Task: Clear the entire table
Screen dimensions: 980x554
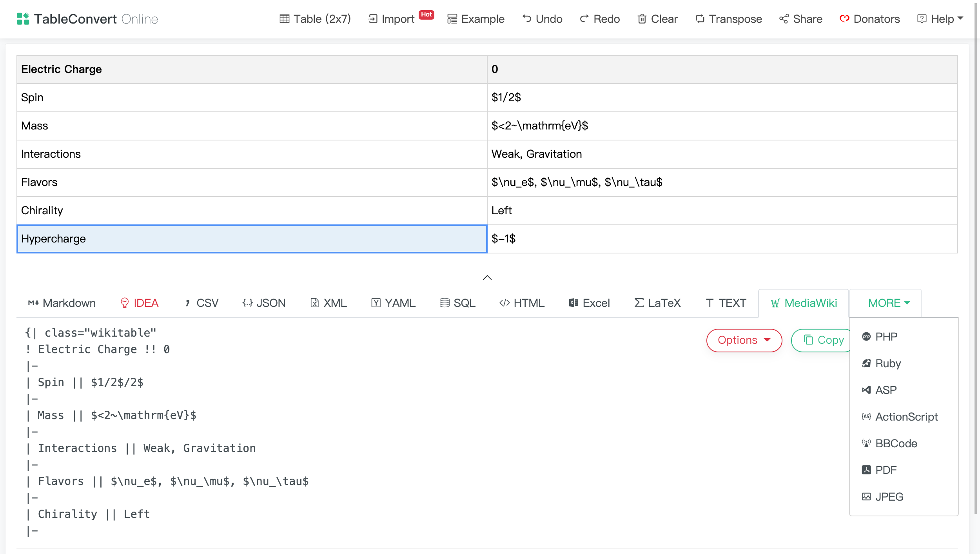Action: 657,19
